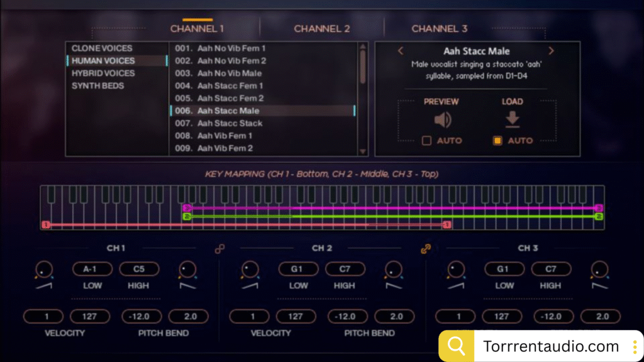Switch to the Channel 3 tab

click(x=440, y=29)
